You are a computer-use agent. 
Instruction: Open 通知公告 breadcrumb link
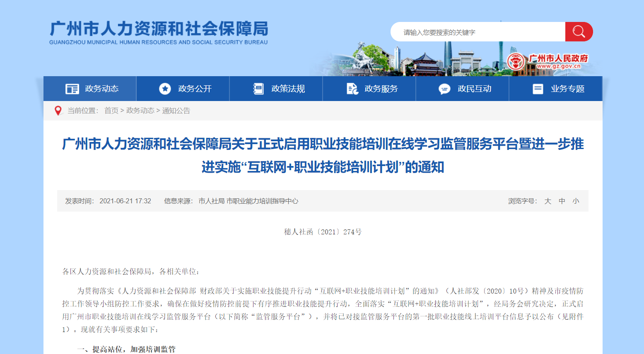tap(176, 111)
